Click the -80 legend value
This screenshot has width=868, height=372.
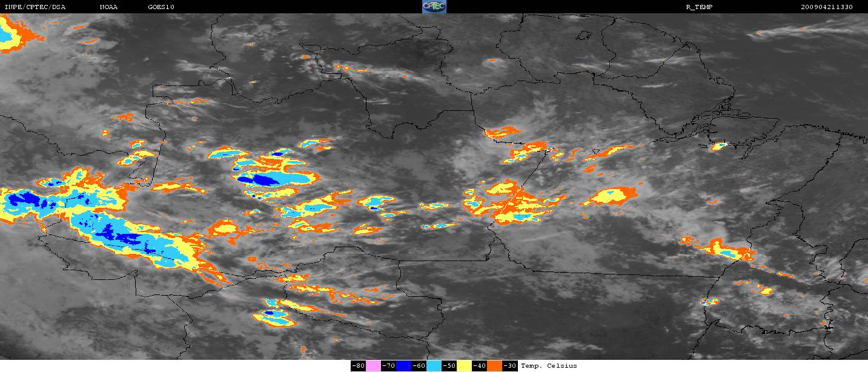tap(358, 366)
